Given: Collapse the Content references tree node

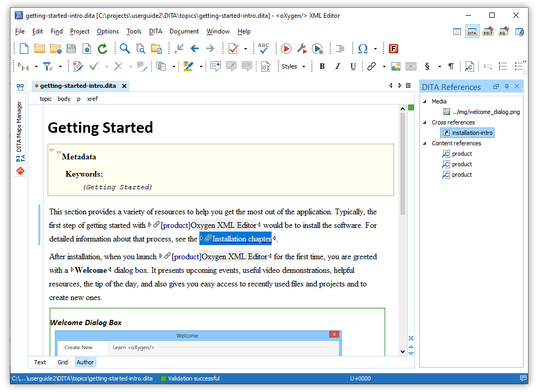Looking at the screenshot, I should point(424,143).
